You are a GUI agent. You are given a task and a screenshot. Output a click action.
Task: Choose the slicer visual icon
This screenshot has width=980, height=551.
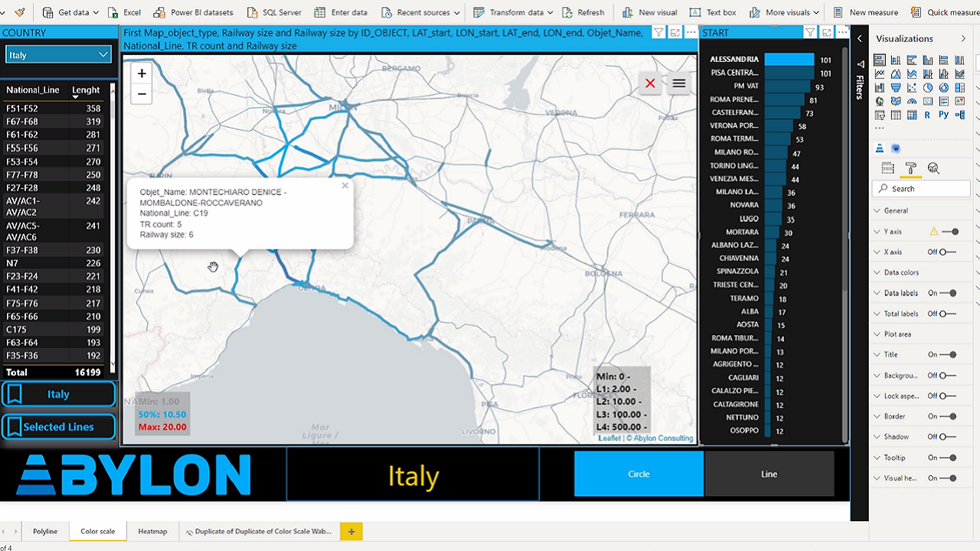[880, 115]
